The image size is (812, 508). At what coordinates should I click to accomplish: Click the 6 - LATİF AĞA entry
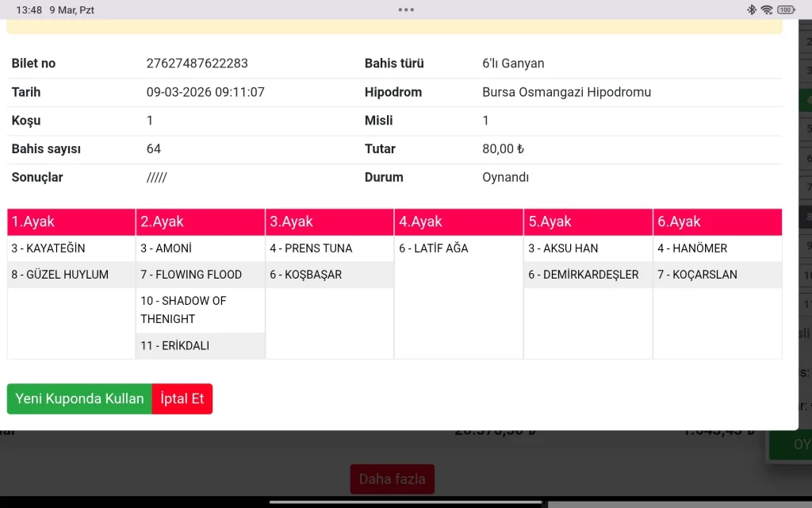click(434, 248)
